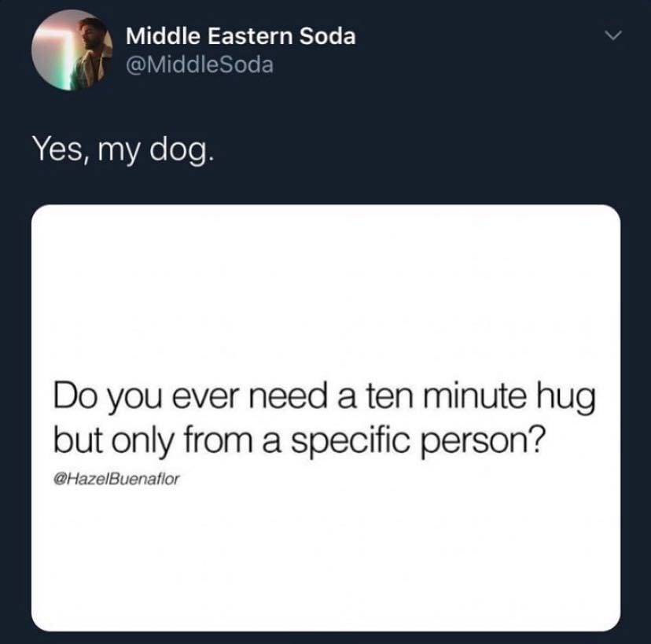The height and width of the screenshot is (644, 651).
Task: Click the word 'Soda' in display name
Action: point(328,35)
